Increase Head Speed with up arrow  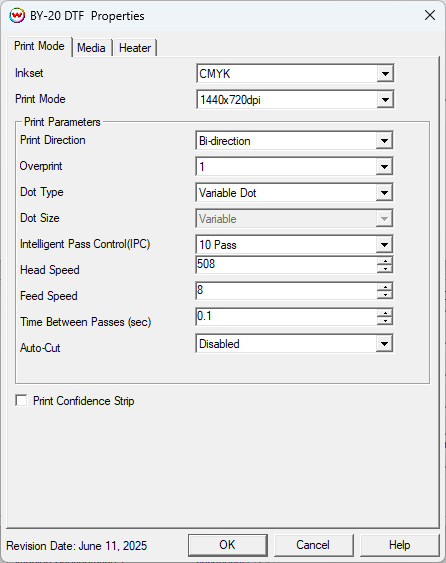click(385, 261)
